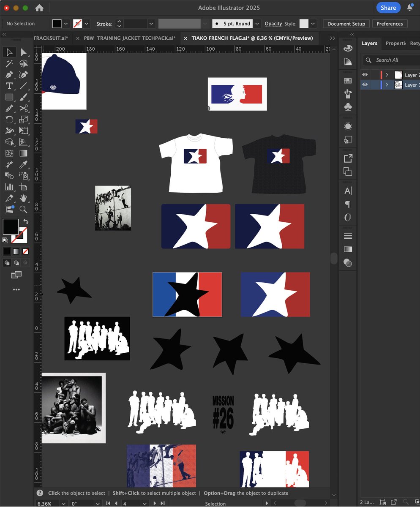Enable Draw Normal mode
The height and width of the screenshot is (507, 420).
point(7,263)
